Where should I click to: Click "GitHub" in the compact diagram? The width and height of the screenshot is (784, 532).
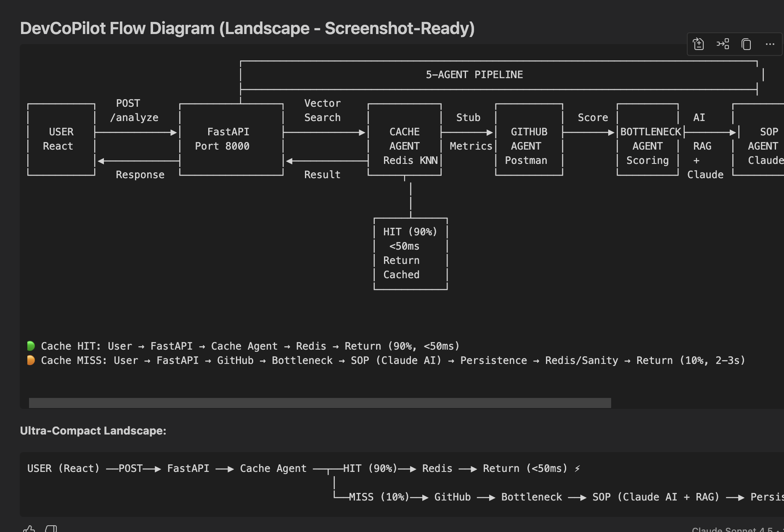pyautogui.click(x=453, y=497)
